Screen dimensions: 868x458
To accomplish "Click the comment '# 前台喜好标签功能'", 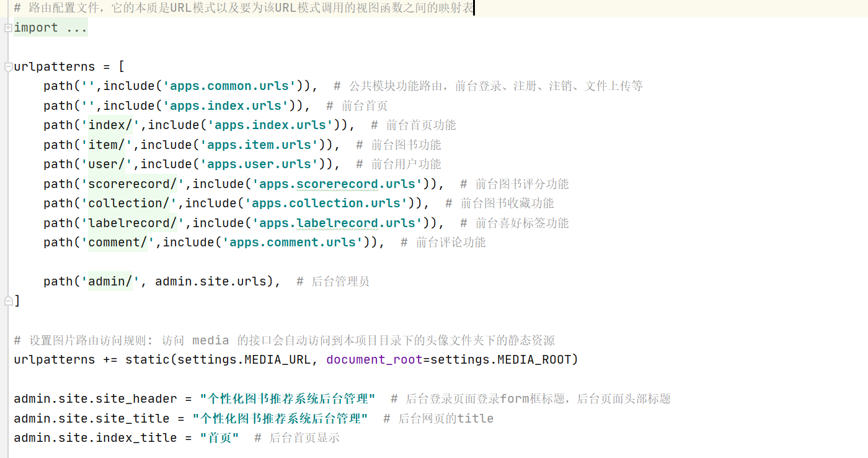I will point(515,223).
